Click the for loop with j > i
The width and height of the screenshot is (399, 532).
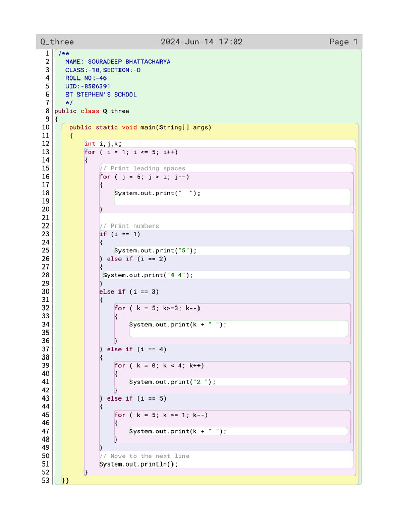tap(144, 177)
